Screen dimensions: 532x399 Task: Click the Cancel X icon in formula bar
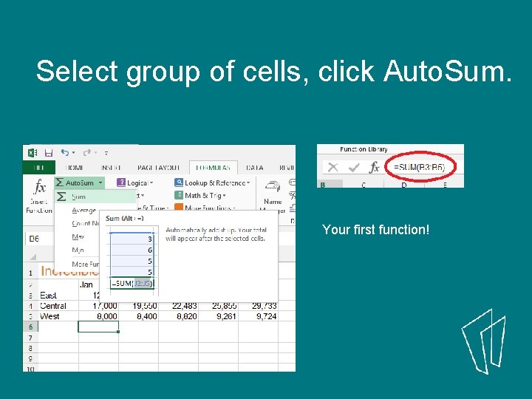pos(332,167)
